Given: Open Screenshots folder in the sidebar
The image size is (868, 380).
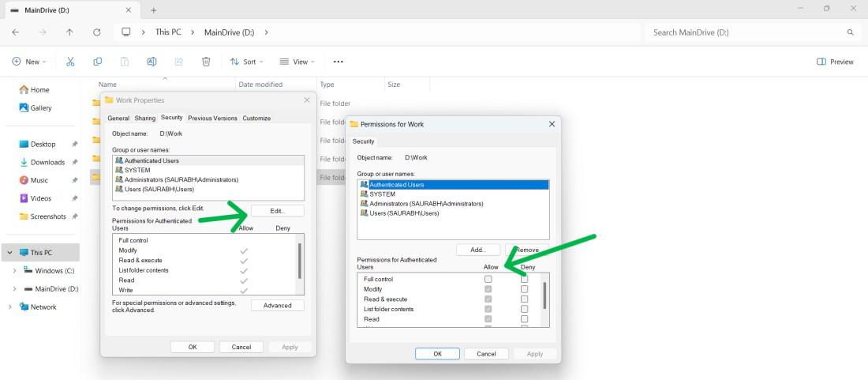Looking at the screenshot, I should point(43,216).
